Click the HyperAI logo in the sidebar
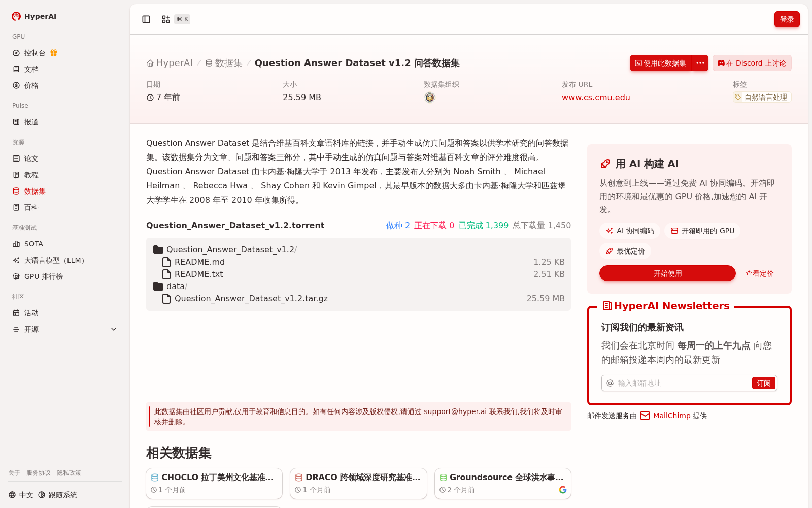 point(34,16)
